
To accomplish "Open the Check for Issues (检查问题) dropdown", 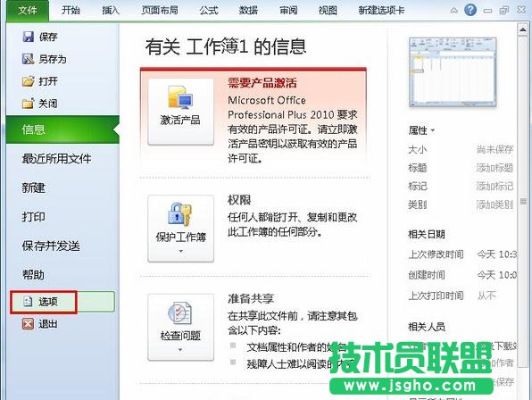I will click(x=181, y=327).
